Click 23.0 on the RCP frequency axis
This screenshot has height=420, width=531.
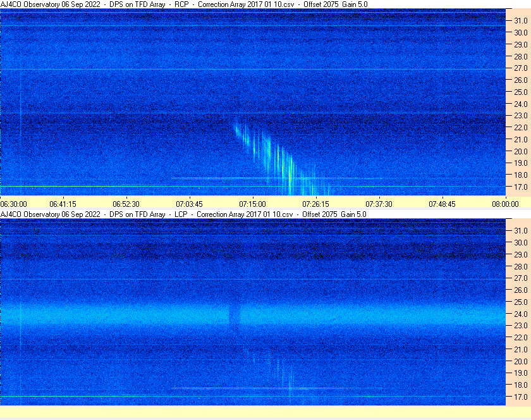[521, 116]
